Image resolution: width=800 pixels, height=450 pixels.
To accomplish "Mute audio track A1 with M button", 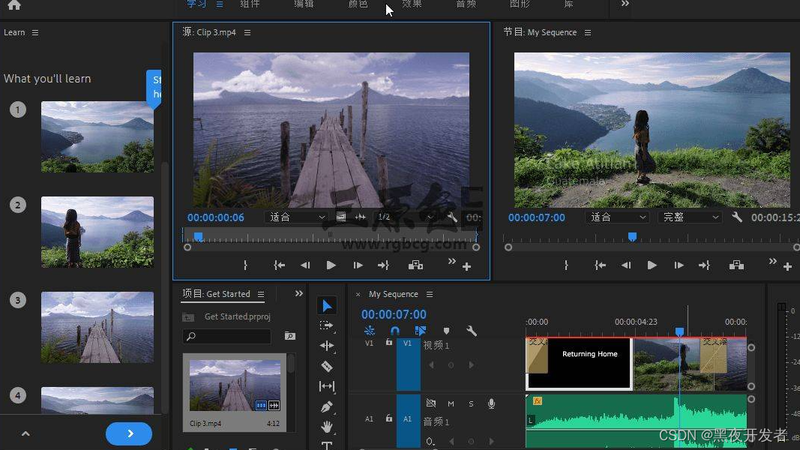I will click(x=451, y=404).
